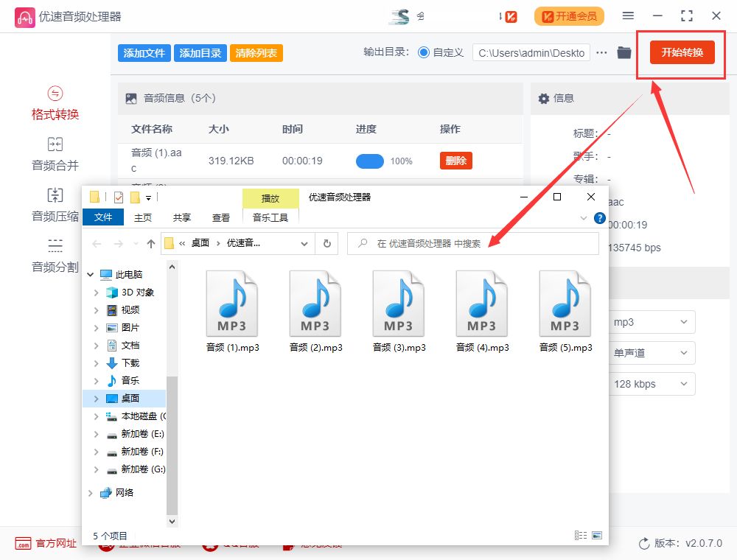This screenshot has height=560, width=737.
Task: Open the mp3 output format dropdown
Action: pos(651,322)
